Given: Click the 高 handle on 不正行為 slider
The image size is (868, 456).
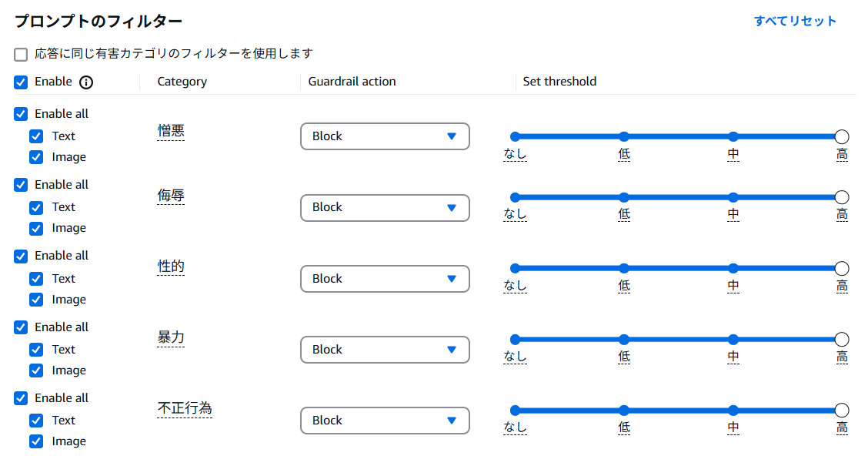Looking at the screenshot, I should pos(842,411).
